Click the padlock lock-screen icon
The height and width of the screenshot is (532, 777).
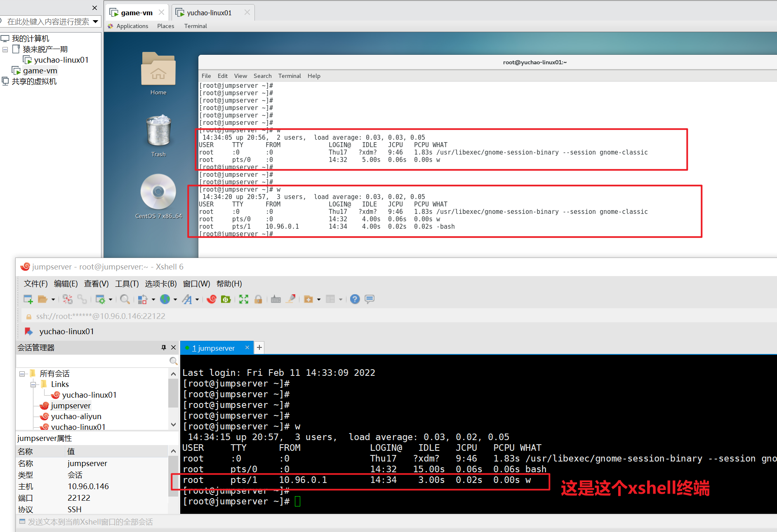click(258, 299)
